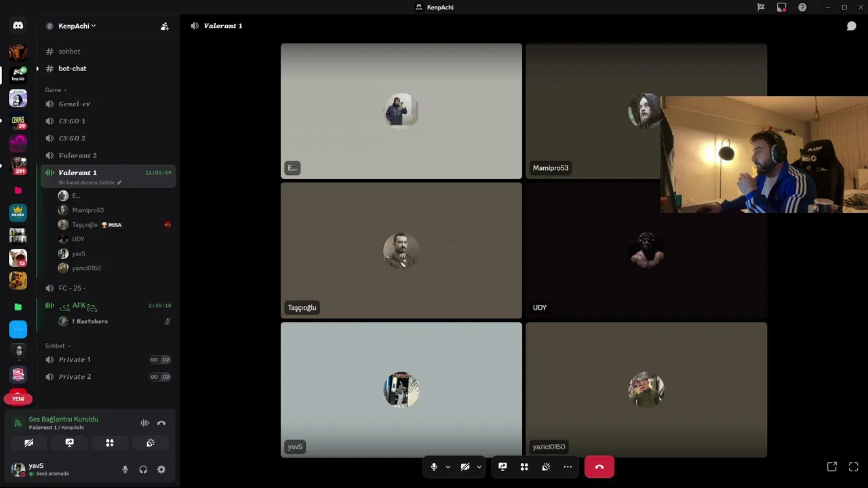868x488 pixels.
Task: Click the webcam overlay picture-in-picture
Action: point(764,155)
